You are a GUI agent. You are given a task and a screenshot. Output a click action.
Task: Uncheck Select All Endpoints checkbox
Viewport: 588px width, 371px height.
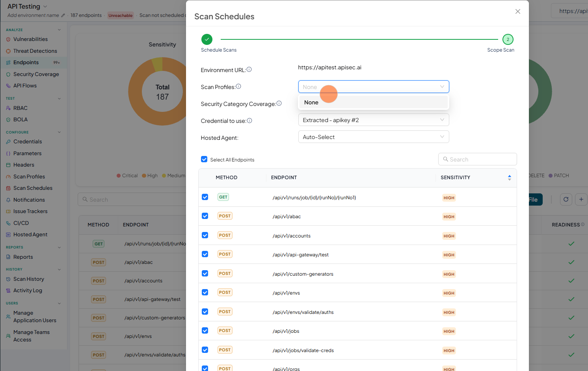click(204, 159)
